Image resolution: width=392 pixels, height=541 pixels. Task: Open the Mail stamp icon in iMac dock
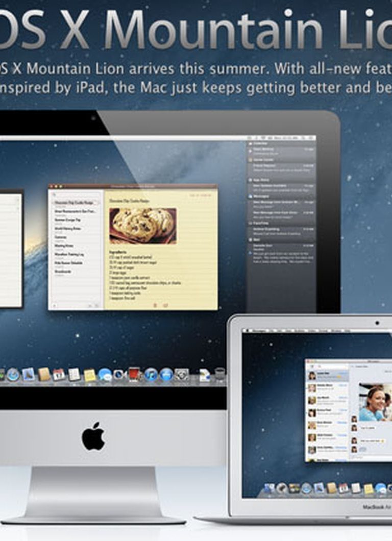(x=29, y=375)
